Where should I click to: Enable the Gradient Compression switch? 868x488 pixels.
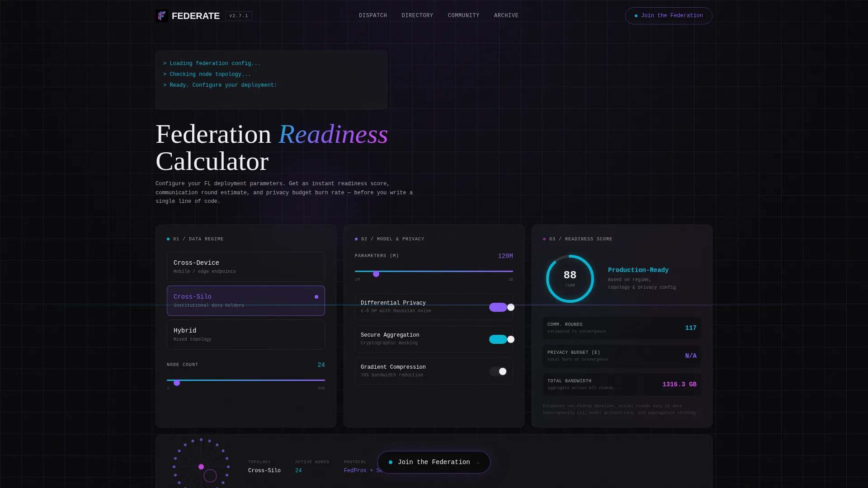[498, 371]
